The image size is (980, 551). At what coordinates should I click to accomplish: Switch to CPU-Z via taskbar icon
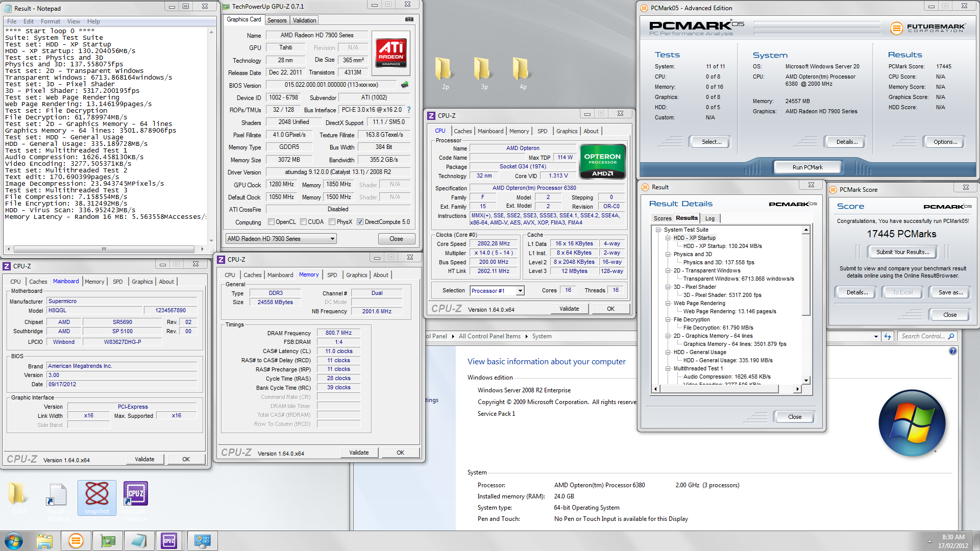pos(169,541)
